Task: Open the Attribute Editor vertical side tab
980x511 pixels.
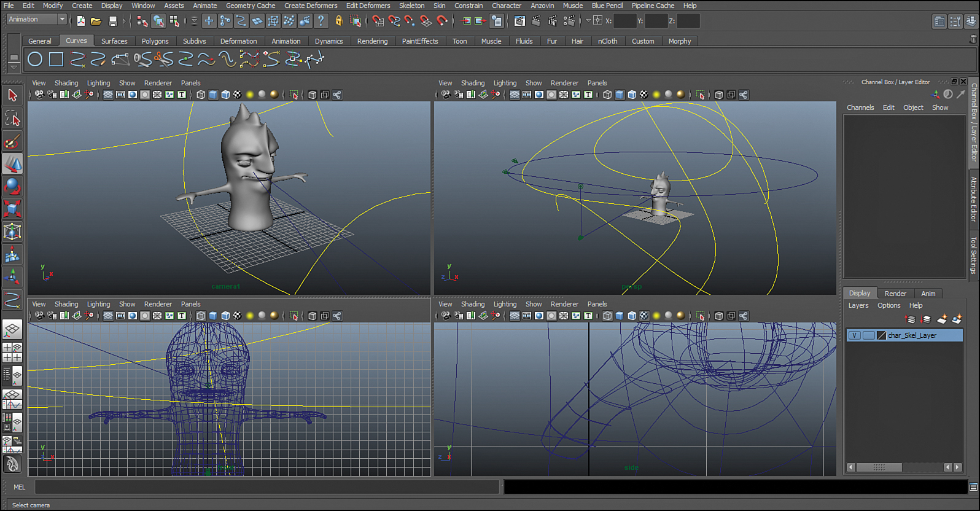Action: coord(973,199)
